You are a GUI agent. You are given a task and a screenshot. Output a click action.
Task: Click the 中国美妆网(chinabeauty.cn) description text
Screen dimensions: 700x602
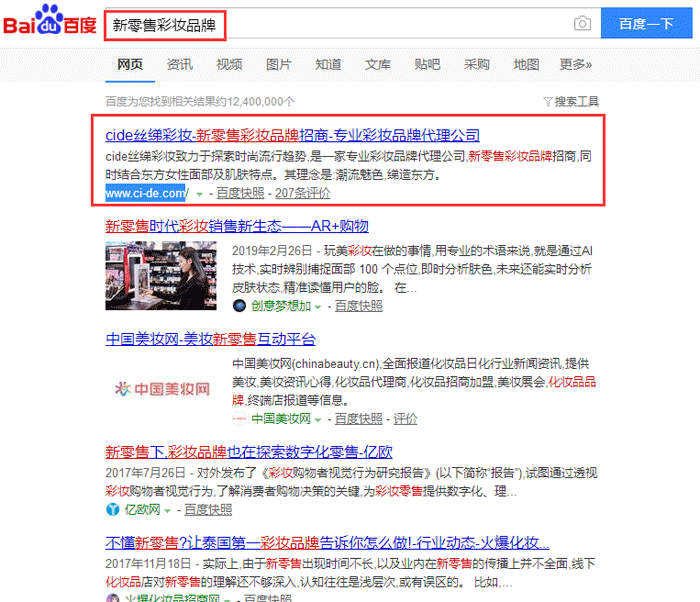point(414,382)
